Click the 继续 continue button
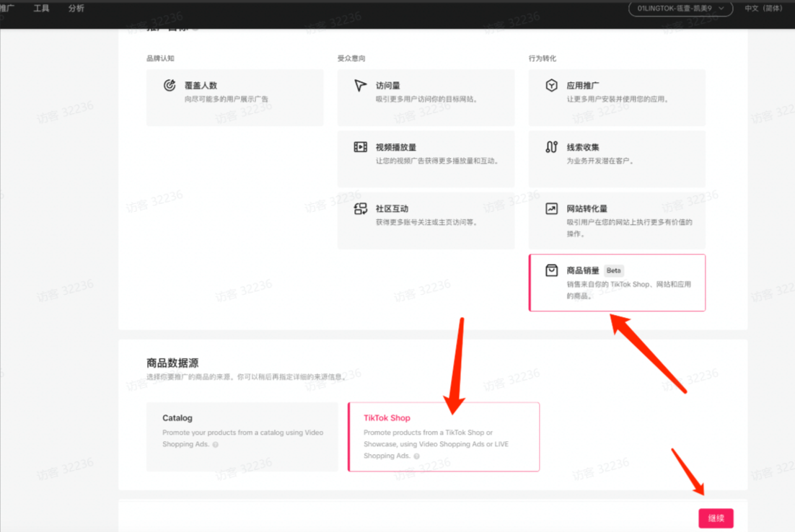Viewport: 795px width, 532px height. tap(715, 518)
